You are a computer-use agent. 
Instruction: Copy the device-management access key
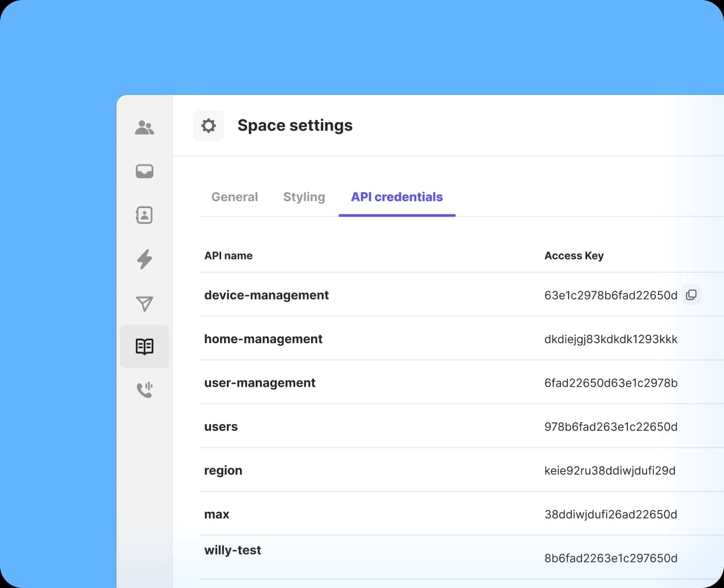691,295
